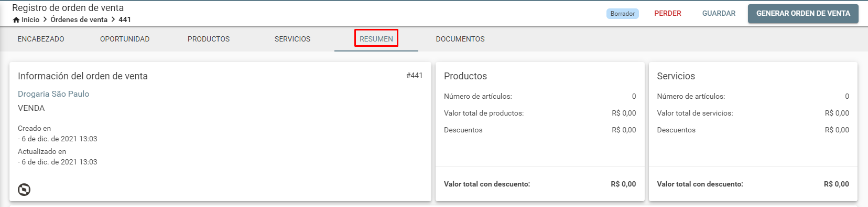Click the 'Creado en' label

pyautogui.click(x=35, y=128)
